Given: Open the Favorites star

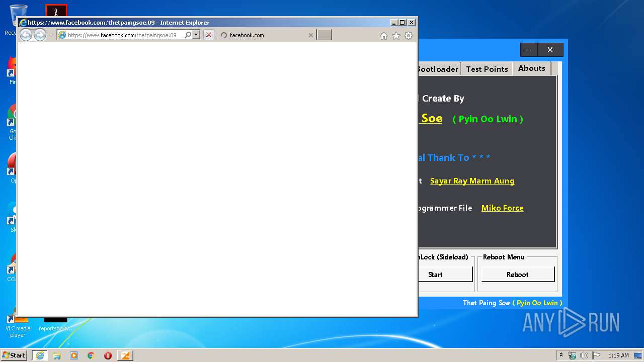Looking at the screenshot, I should click(396, 36).
